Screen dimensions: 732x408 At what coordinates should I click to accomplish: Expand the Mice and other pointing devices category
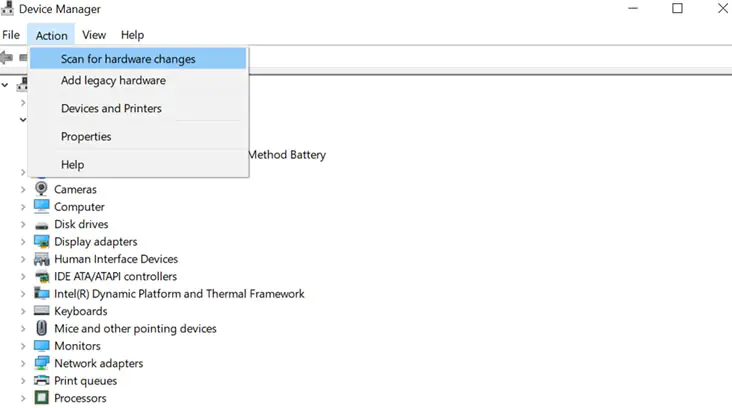click(x=22, y=329)
